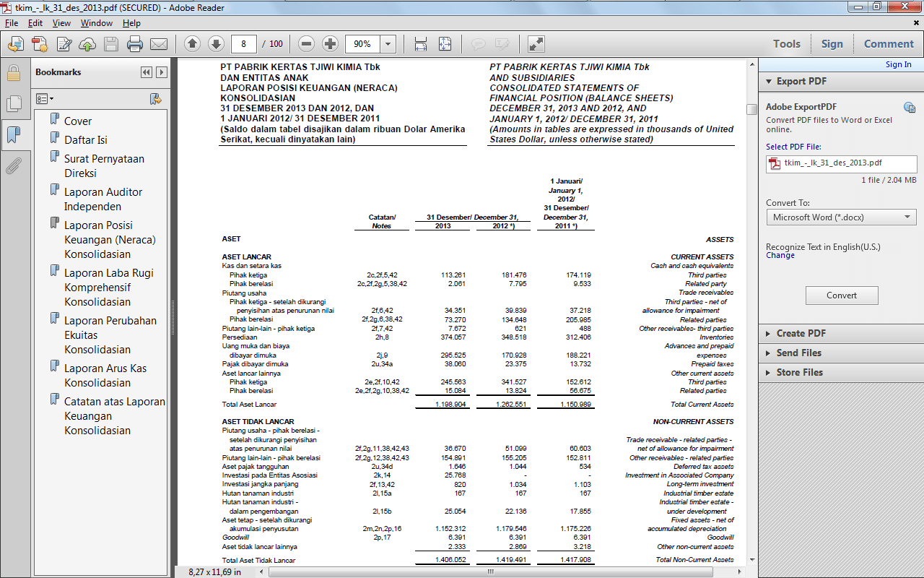Zoom in with the plus button
The height and width of the screenshot is (578, 924).
pos(330,44)
